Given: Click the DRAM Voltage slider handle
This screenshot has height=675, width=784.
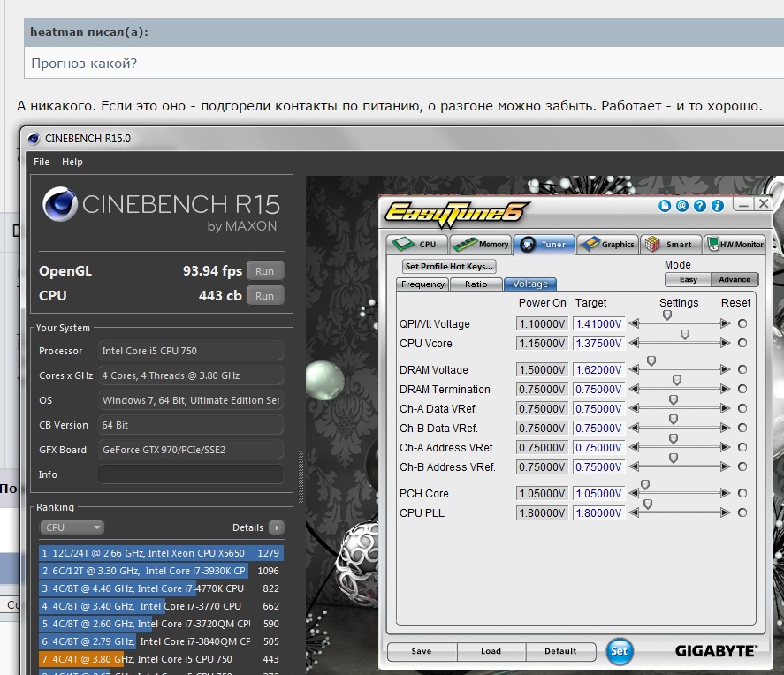Looking at the screenshot, I should pyautogui.click(x=651, y=361).
